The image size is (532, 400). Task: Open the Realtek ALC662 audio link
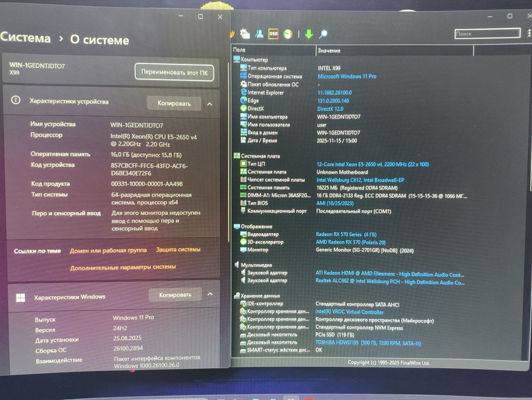(390, 282)
